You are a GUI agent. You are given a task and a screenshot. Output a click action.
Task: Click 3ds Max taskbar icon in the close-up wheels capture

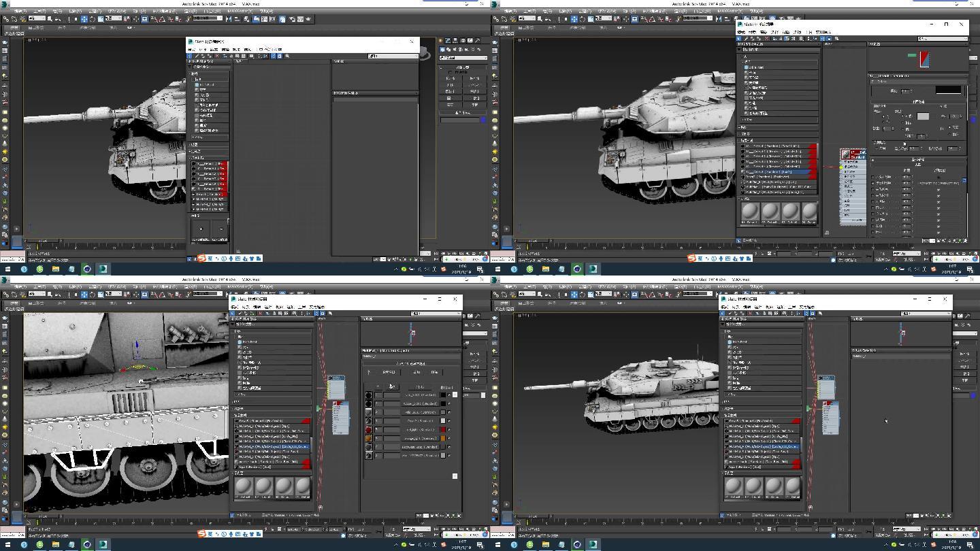point(103,544)
